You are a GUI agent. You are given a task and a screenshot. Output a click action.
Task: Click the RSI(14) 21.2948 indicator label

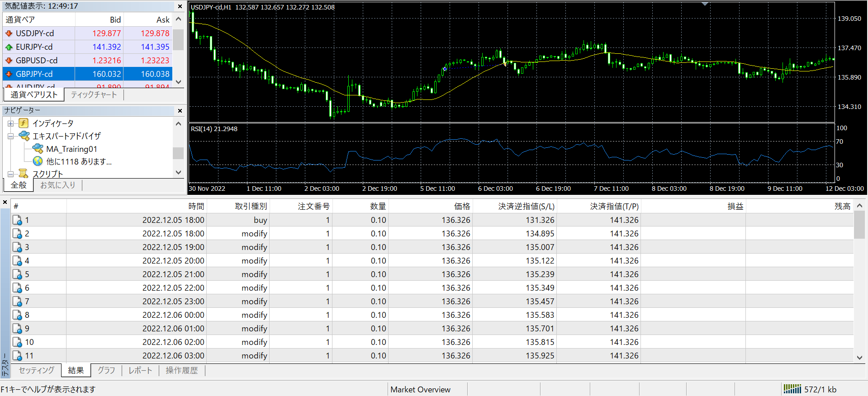click(214, 129)
